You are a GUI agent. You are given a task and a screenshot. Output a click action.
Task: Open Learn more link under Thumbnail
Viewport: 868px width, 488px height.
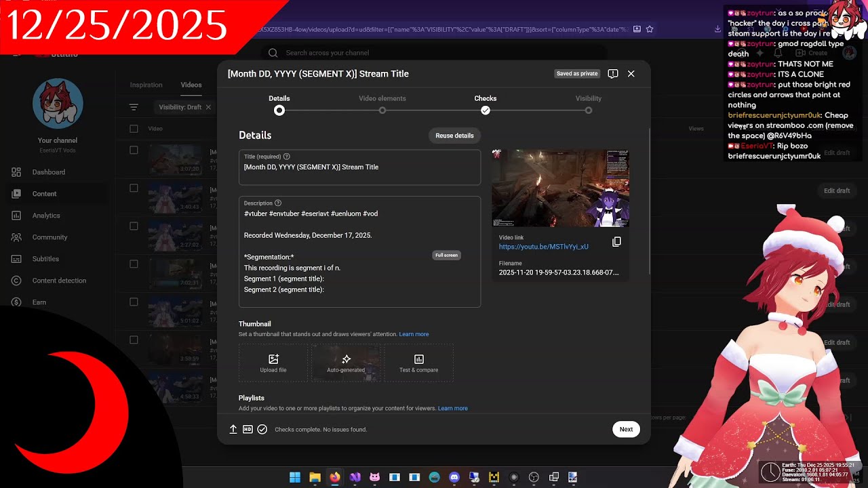[414, 334]
